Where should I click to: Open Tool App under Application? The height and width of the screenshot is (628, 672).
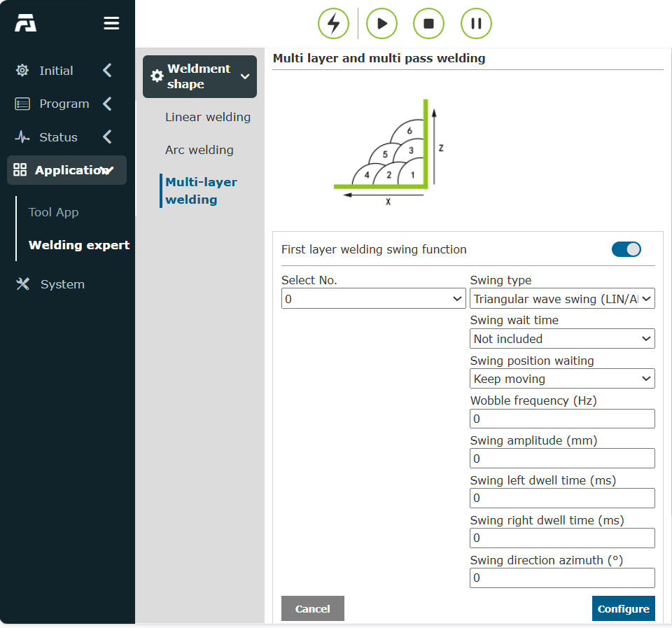coord(54,212)
